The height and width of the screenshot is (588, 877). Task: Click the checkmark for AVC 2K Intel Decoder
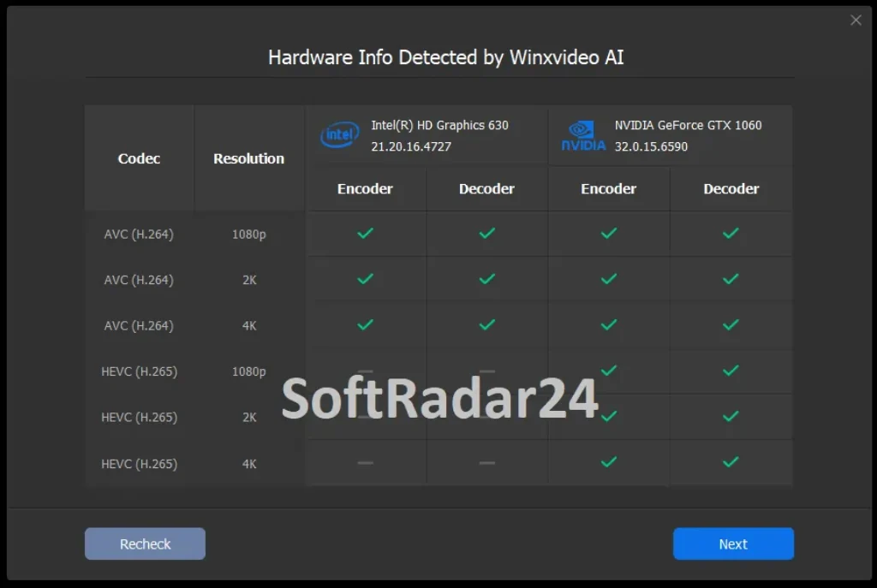[486, 280]
